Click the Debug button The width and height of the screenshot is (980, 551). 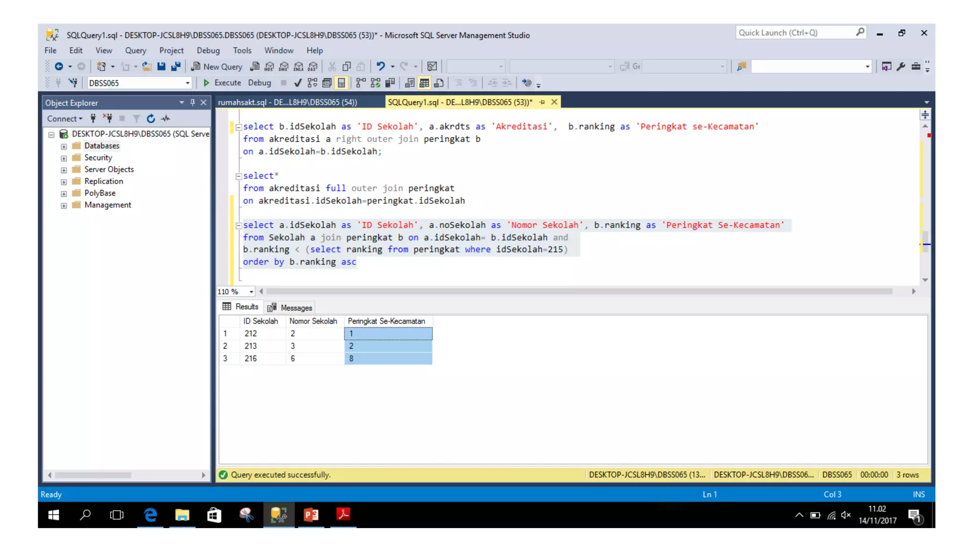[x=259, y=83]
